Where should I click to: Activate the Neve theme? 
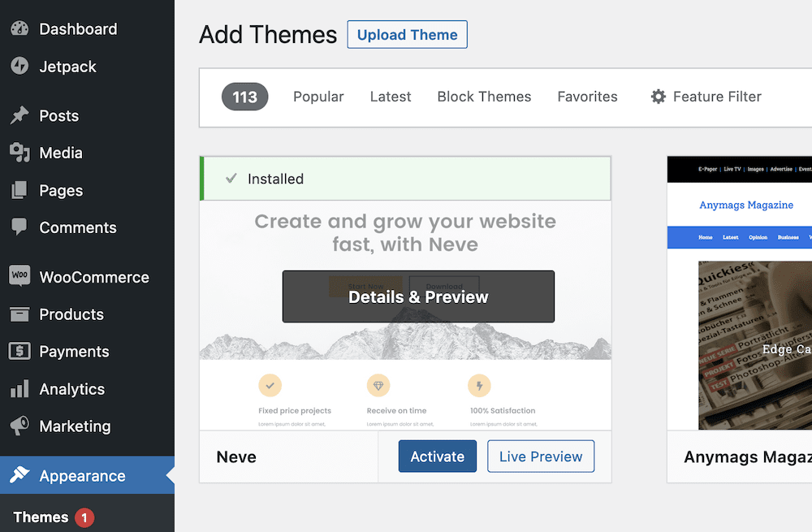[437, 456]
